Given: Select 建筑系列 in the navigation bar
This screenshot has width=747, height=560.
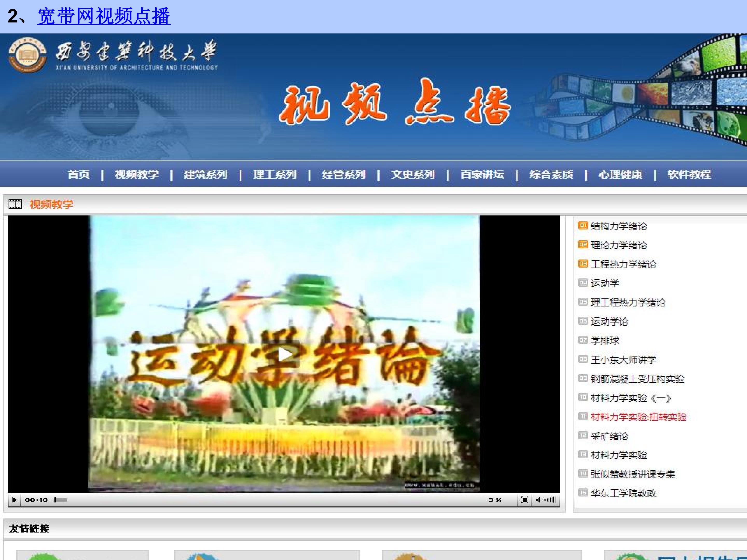Looking at the screenshot, I should point(205,174).
